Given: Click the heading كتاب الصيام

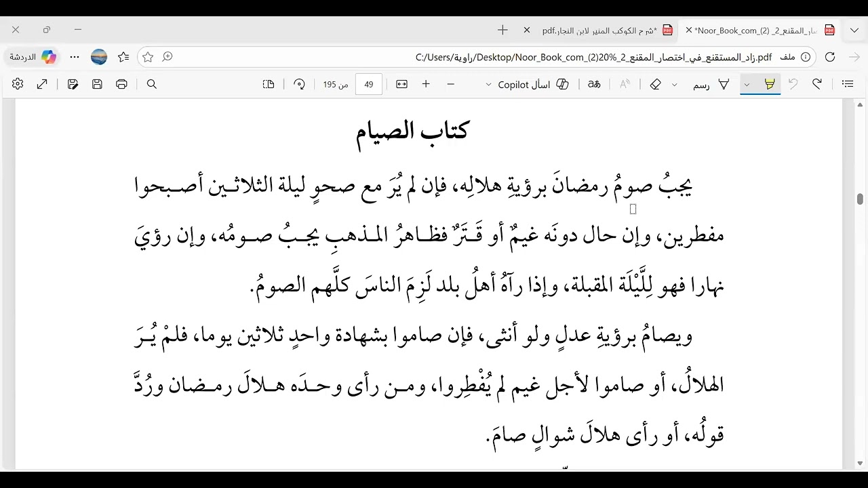Looking at the screenshot, I should [x=412, y=131].
